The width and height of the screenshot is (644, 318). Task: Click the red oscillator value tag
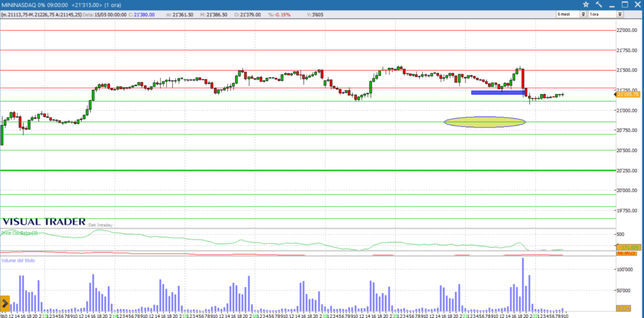tap(628, 253)
